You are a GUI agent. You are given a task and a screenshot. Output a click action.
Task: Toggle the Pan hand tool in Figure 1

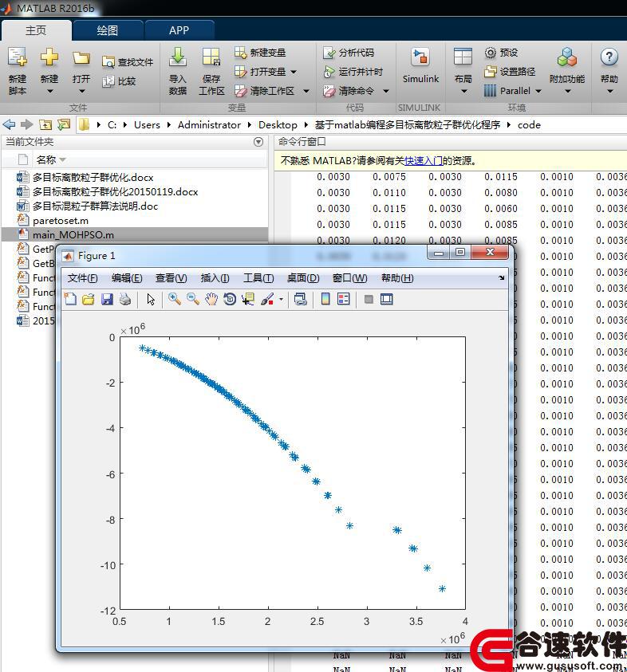click(x=211, y=299)
